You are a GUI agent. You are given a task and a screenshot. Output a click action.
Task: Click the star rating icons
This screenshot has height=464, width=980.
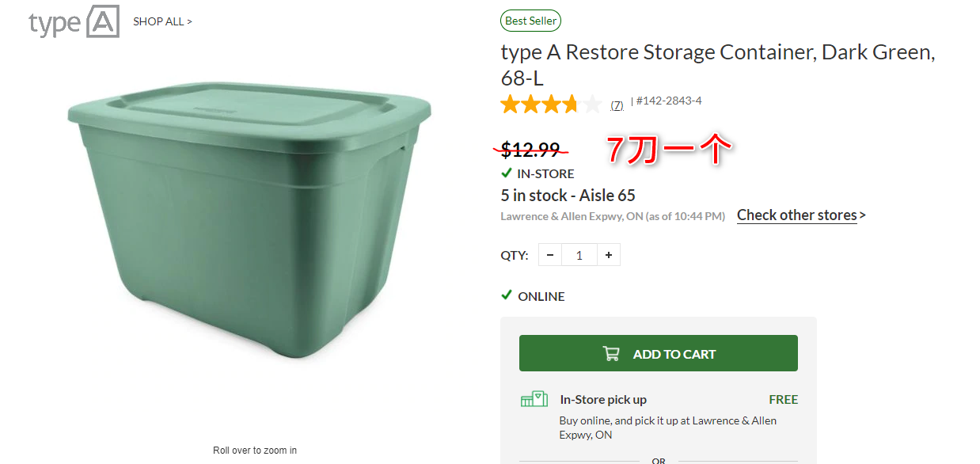click(550, 104)
